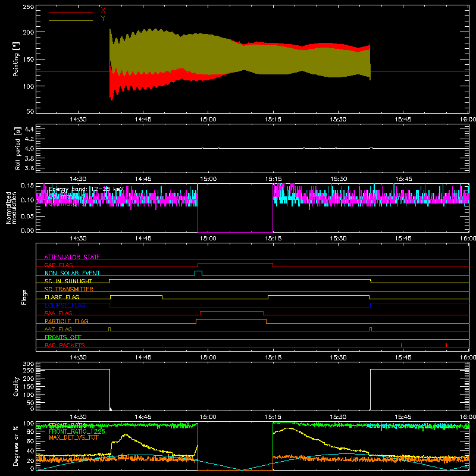Click 15:15 label below Roll period plot
The height and width of the screenshot is (476, 476).
point(273,179)
